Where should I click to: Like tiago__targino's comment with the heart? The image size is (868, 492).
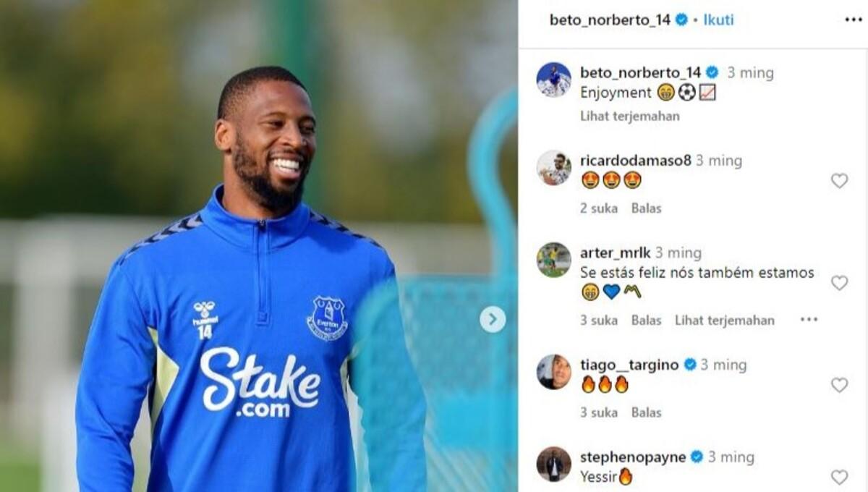pyautogui.click(x=839, y=385)
